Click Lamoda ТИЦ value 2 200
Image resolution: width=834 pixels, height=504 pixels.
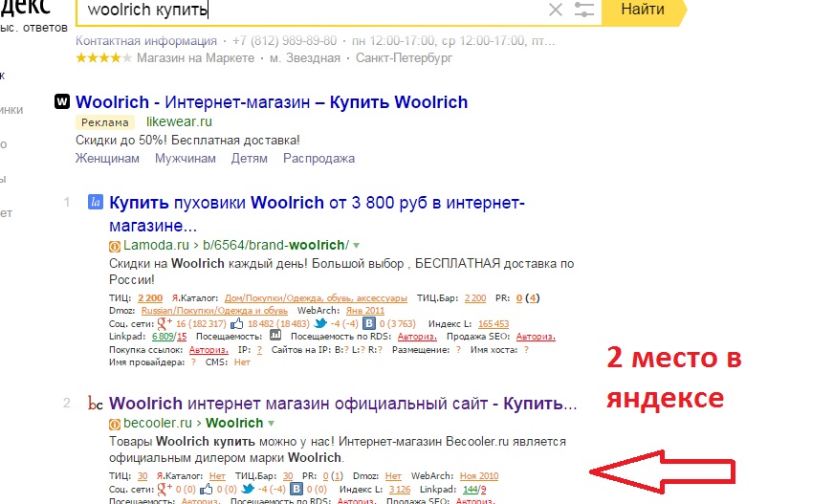pyautogui.click(x=150, y=298)
